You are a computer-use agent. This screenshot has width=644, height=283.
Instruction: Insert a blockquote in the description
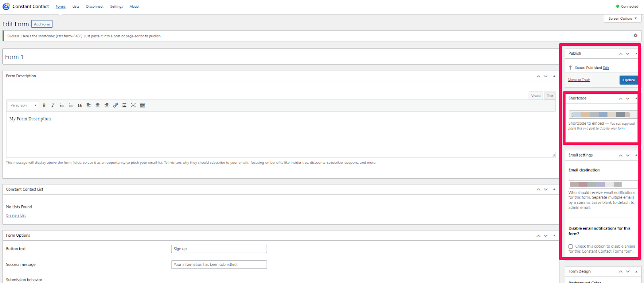click(80, 105)
